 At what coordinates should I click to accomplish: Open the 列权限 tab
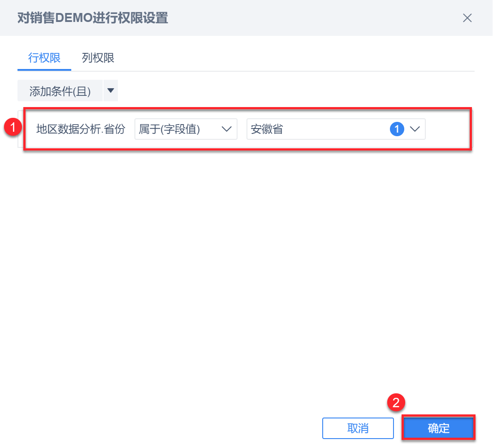click(x=98, y=58)
